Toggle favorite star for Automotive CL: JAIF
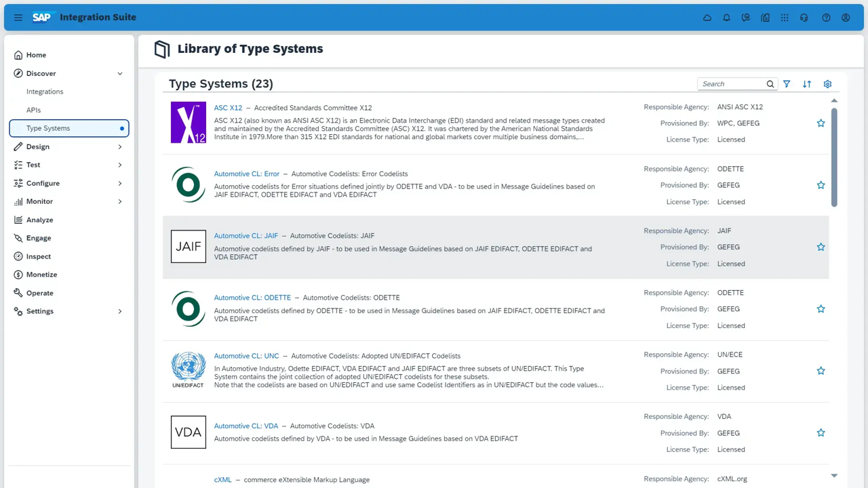This screenshot has height=488, width=868. click(821, 247)
